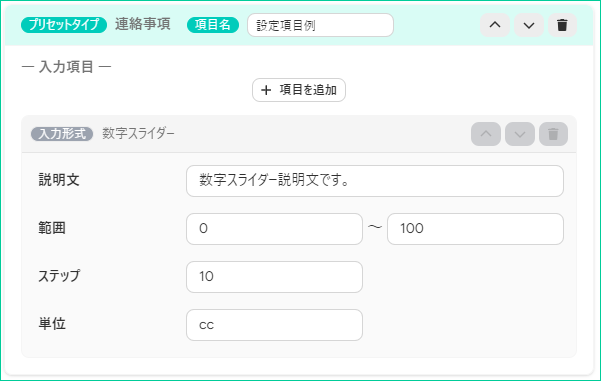Click the 入力項目 section heading

coord(66,67)
